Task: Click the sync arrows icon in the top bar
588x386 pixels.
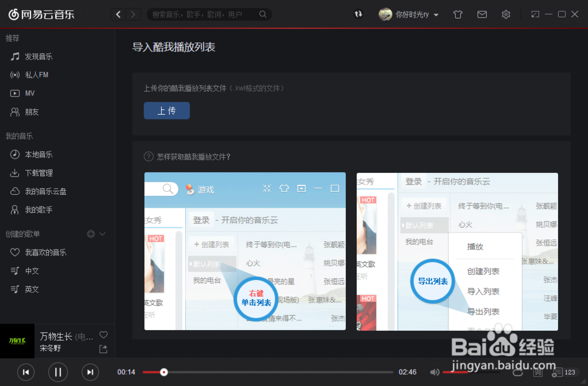Action: click(x=359, y=14)
